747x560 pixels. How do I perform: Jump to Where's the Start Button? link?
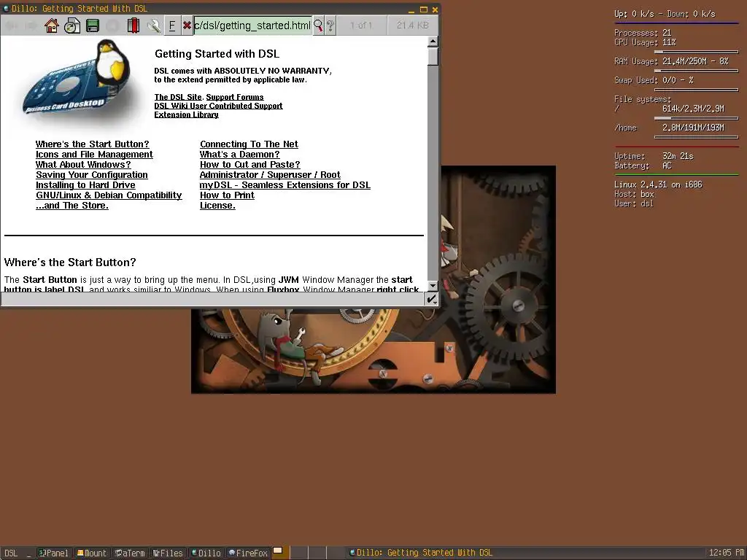click(93, 144)
